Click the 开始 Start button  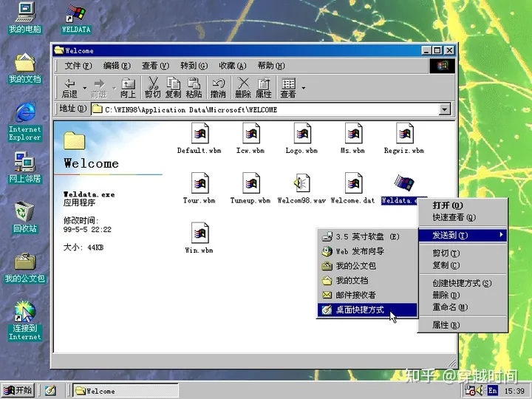pos(18,391)
